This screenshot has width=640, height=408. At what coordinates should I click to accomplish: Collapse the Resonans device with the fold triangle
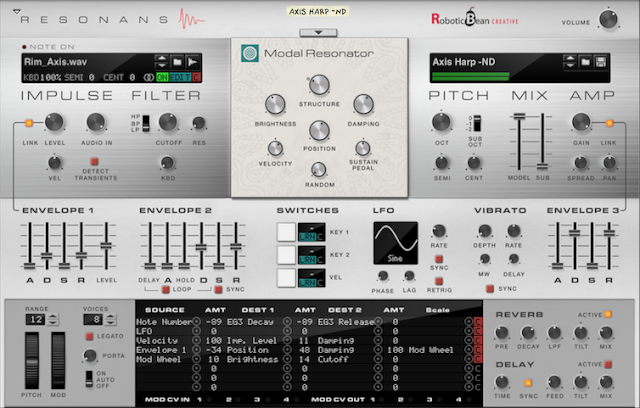tap(16, 11)
